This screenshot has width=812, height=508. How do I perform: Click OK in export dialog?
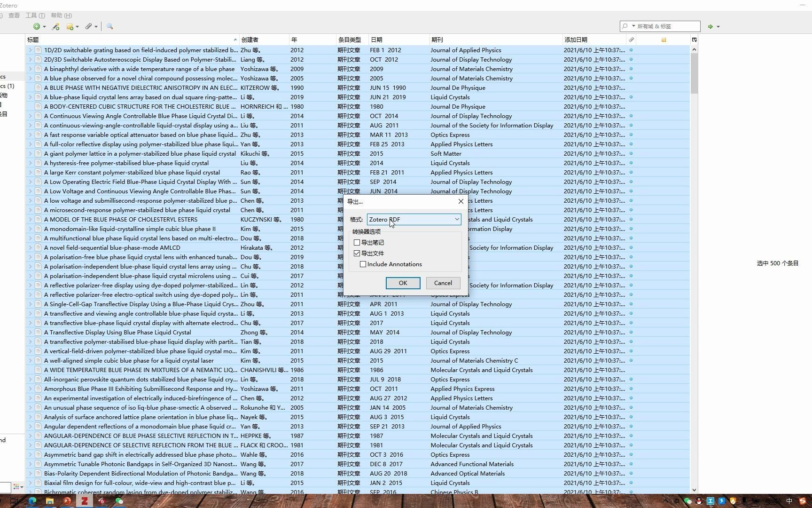click(x=403, y=283)
